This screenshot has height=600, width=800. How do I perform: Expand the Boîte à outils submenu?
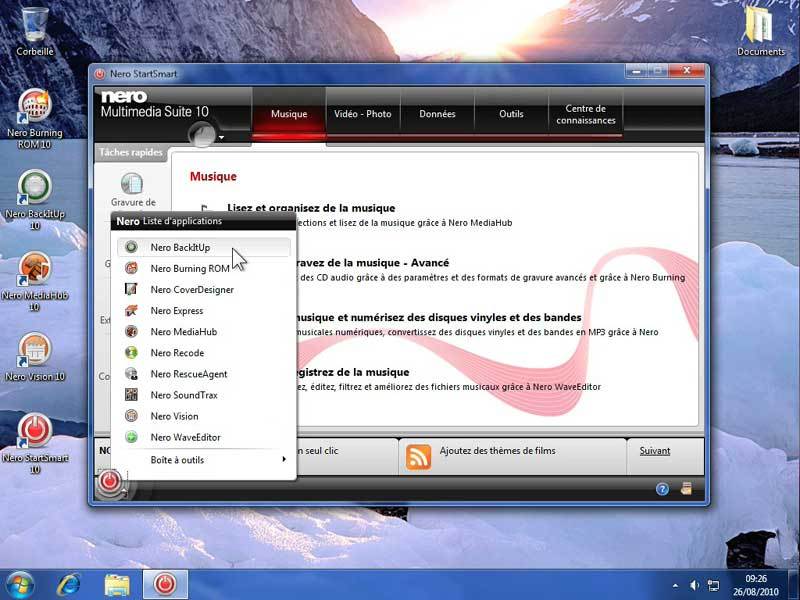coord(204,460)
